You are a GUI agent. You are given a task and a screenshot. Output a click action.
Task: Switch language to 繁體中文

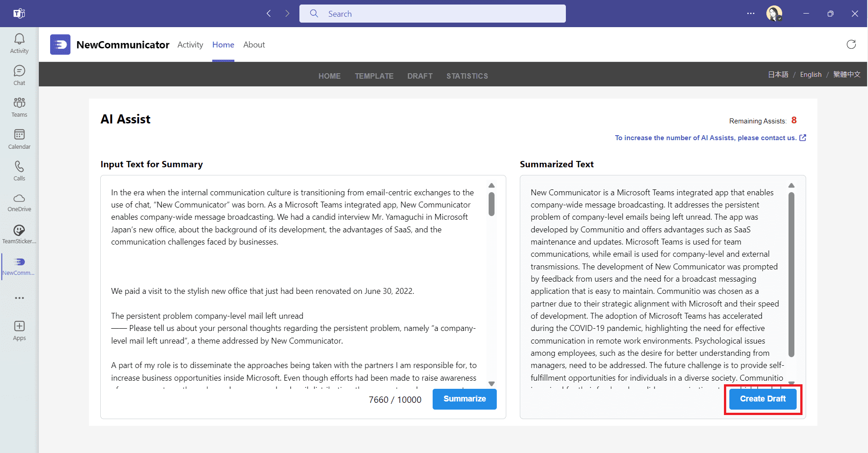tap(847, 75)
